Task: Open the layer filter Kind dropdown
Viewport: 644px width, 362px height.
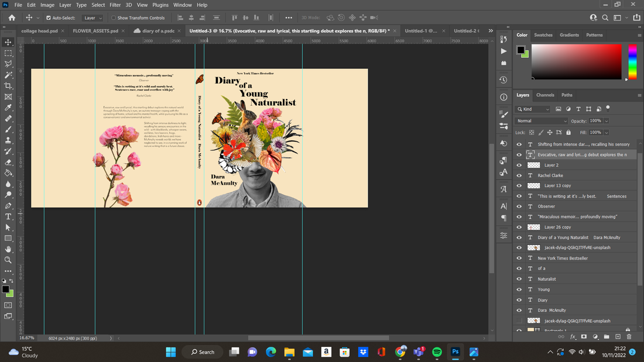Action: [533, 109]
